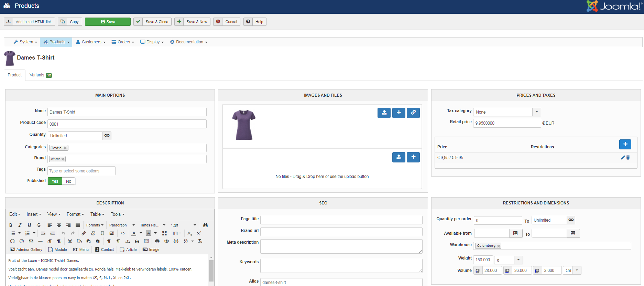Viewport: 644px width, 286px height.
Task: Click the Bold icon in the editor
Action: point(11,225)
